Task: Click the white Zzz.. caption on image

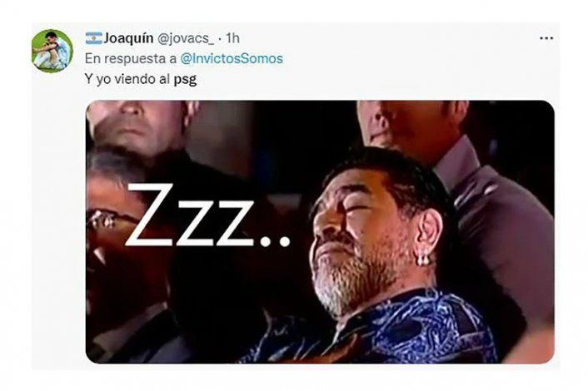Action: (x=207, y=216)
